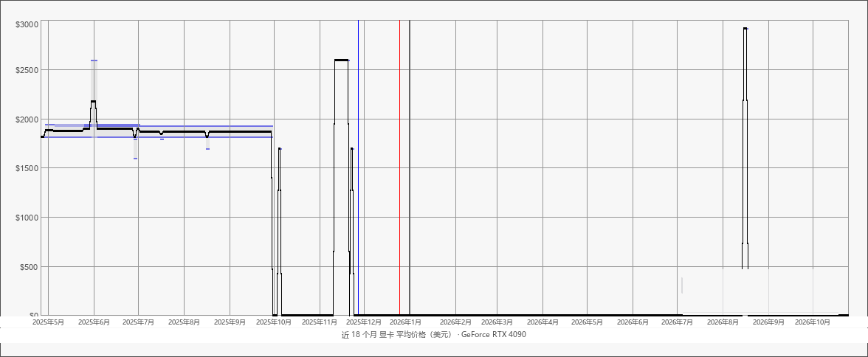Viewport: 868px width, 357px height.
Task: Select the 2026年9月 x-axis label
Action: click(x=769, y=322)
